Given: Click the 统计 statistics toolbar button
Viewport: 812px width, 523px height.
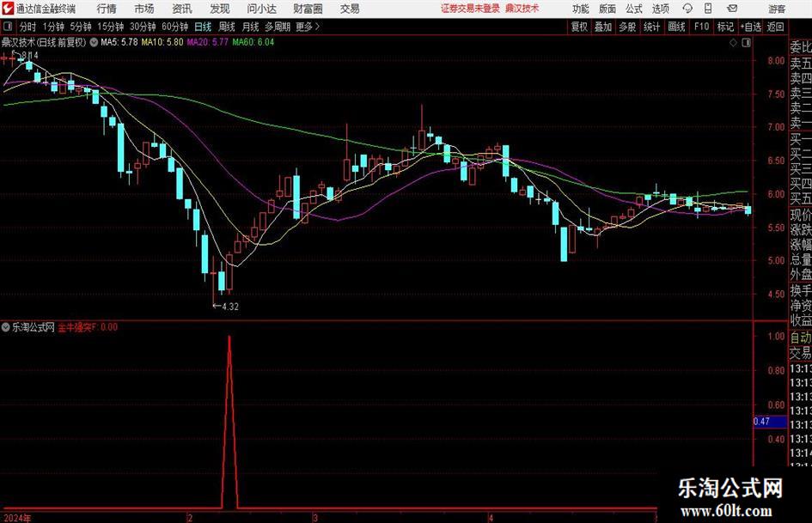Looking at the screenshot, I should 651,27.
